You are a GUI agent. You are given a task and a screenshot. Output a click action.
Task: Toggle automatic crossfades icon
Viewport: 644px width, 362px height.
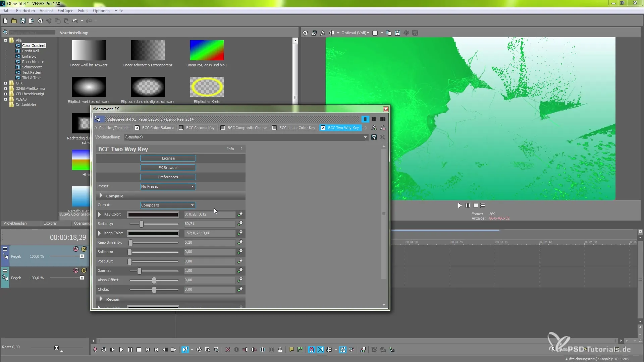(320, 350)
